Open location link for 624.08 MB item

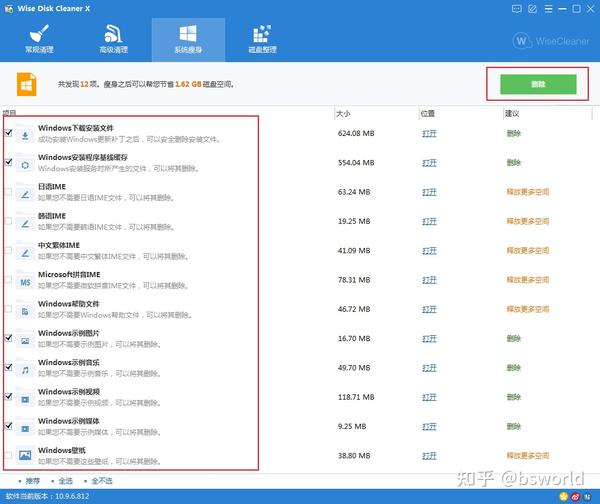point(429,134)
